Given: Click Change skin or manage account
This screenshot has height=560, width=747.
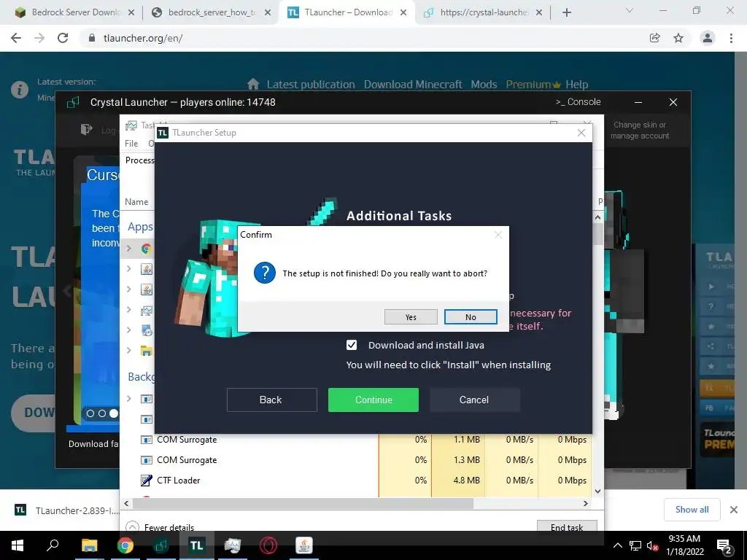Looking at the screenshot, I should point(640,130).
